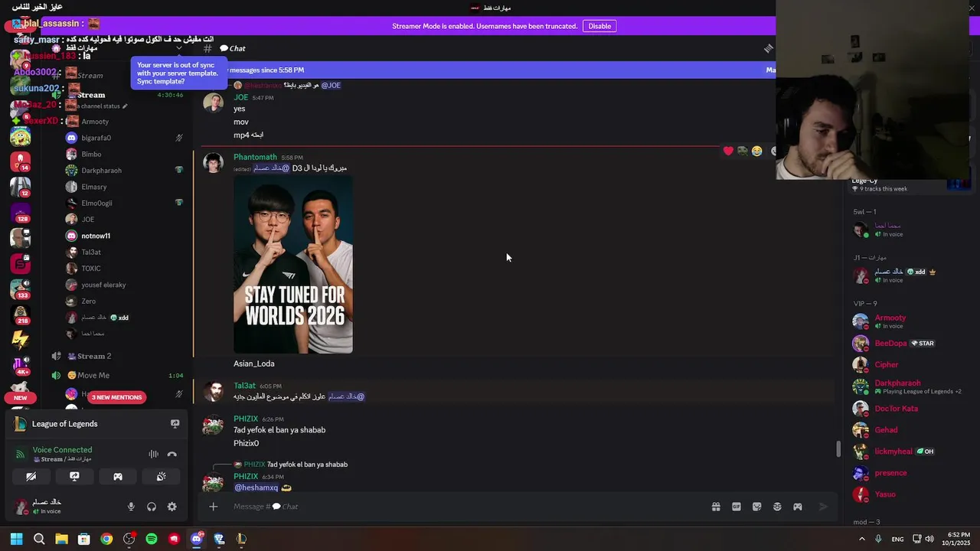
Task: Open the GIF picker
Action: [737, 507]
